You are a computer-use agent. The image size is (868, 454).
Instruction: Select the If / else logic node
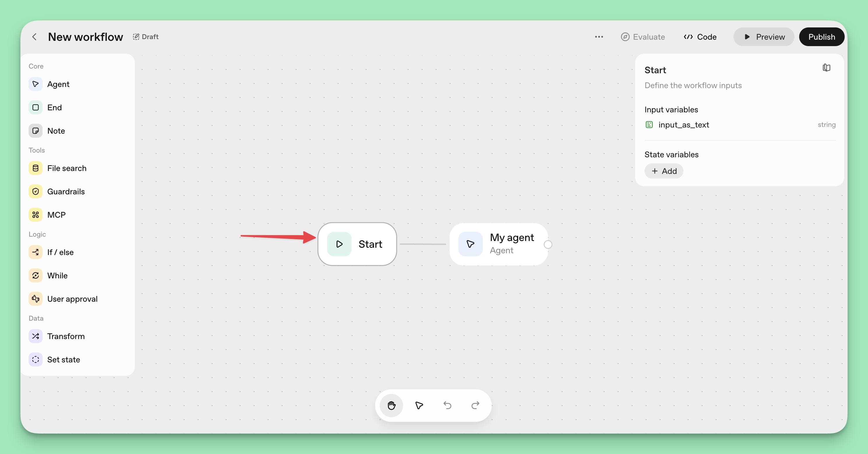pyautogui.click(x=60, y=252)
